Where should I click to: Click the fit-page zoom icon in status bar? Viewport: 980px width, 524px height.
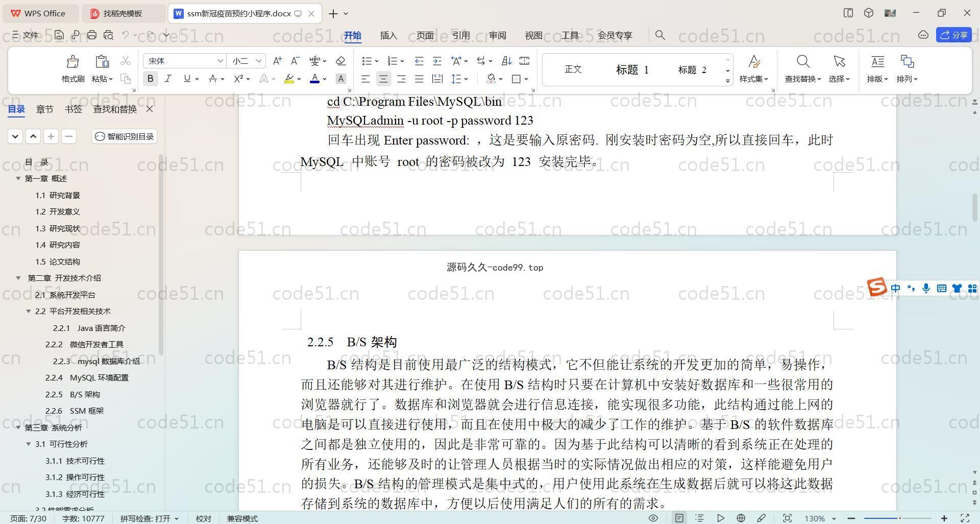point(787,518)
